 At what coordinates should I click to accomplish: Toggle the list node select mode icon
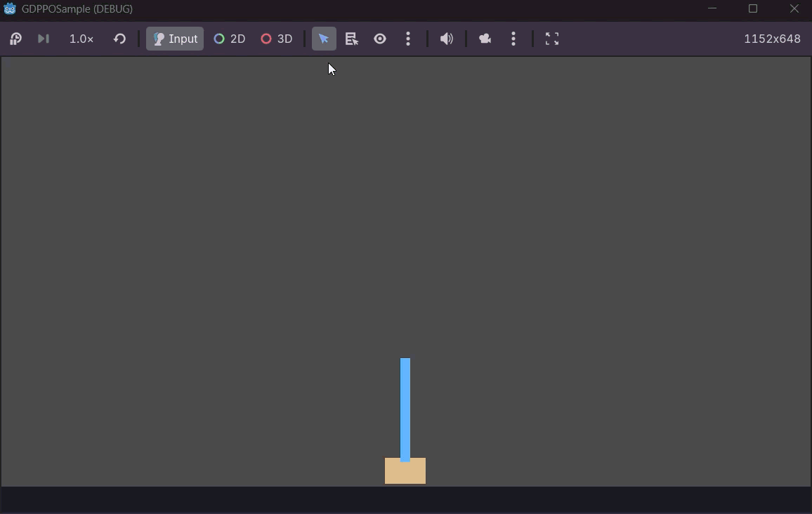[352, 39]
